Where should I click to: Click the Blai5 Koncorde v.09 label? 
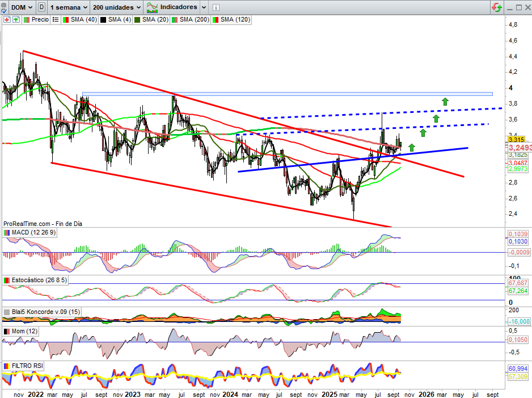tap(42, 312)
